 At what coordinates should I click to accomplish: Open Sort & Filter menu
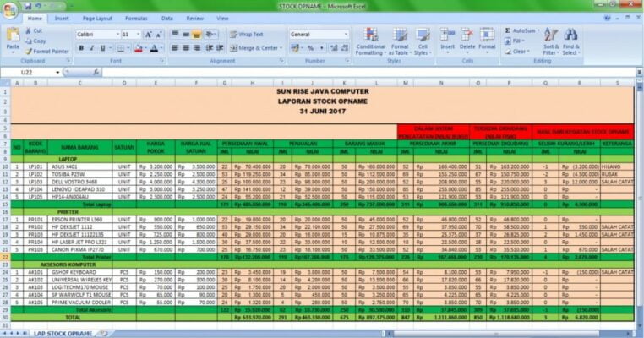pos(551,41)
